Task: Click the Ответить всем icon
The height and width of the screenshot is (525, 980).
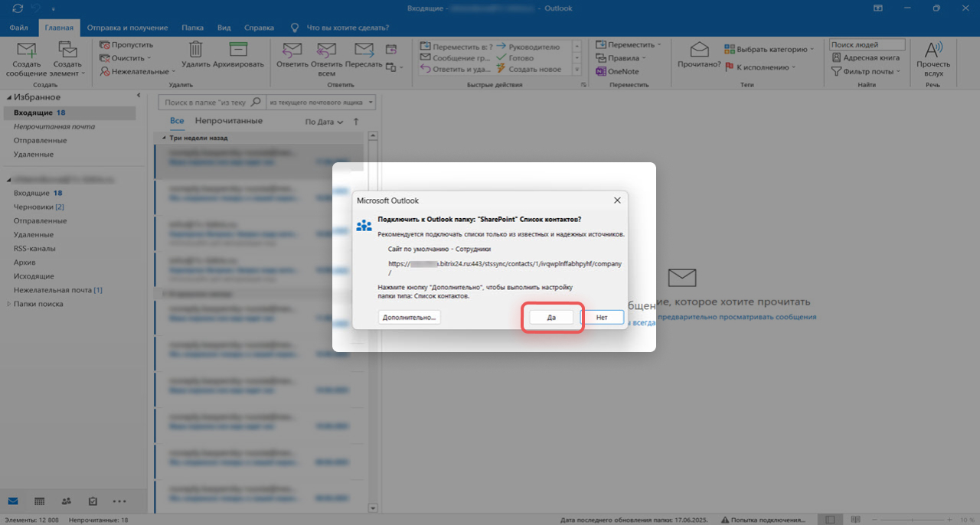Action: click(327, 51)
